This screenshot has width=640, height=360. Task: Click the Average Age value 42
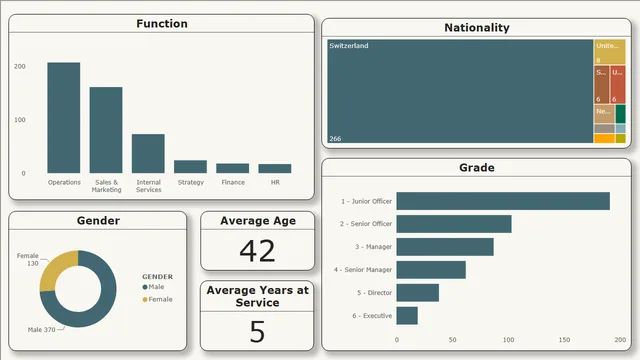tap(258, 251)
